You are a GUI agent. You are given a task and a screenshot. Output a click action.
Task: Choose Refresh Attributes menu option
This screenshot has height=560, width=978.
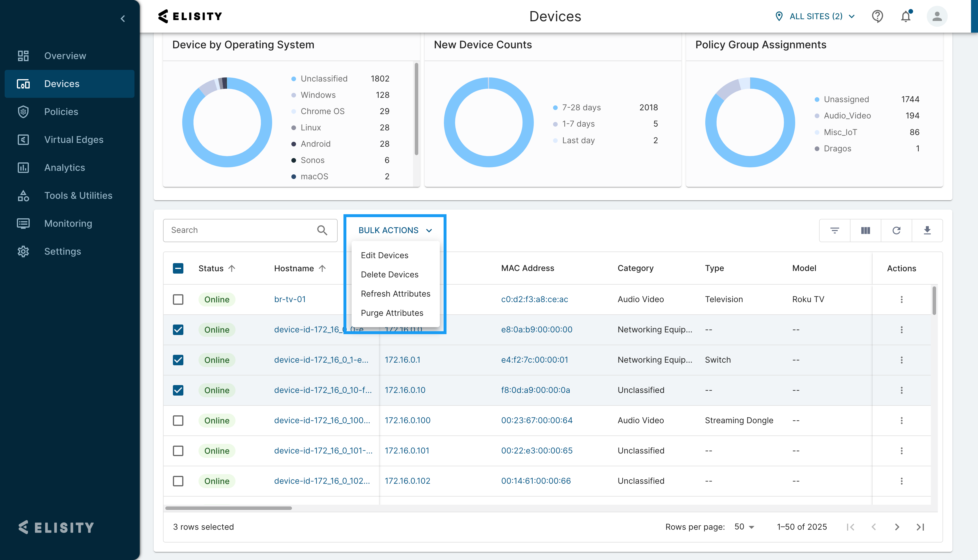click(395, 294)
